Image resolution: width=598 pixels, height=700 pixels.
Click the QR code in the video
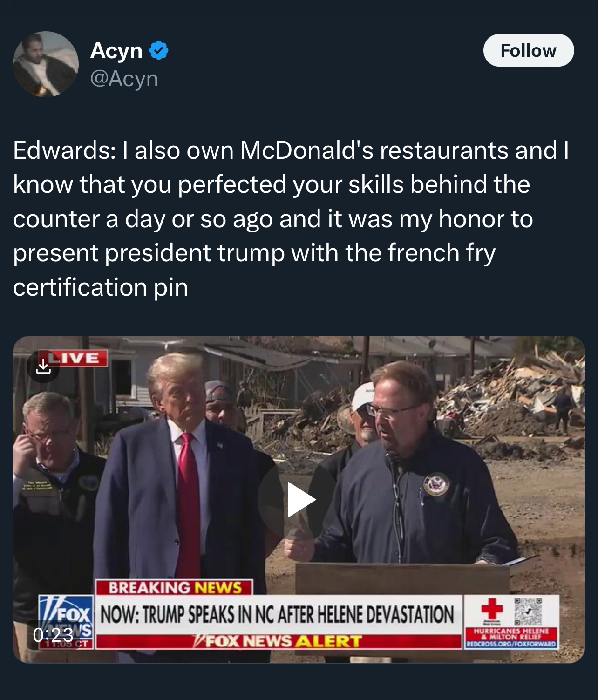coord(528,612)
